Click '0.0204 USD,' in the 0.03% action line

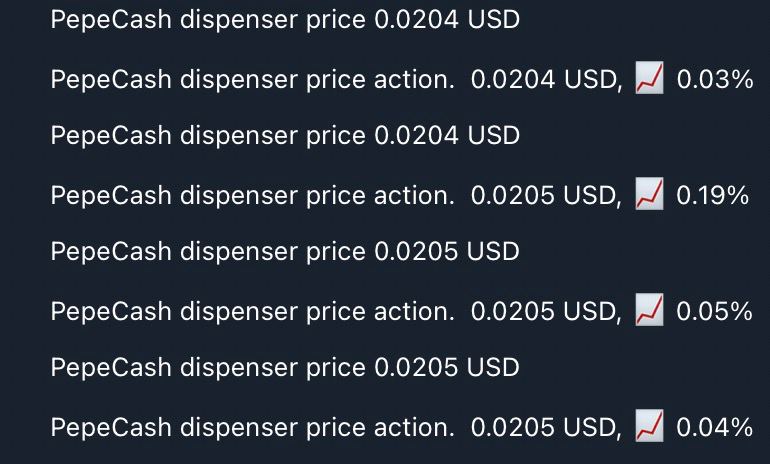547,80
